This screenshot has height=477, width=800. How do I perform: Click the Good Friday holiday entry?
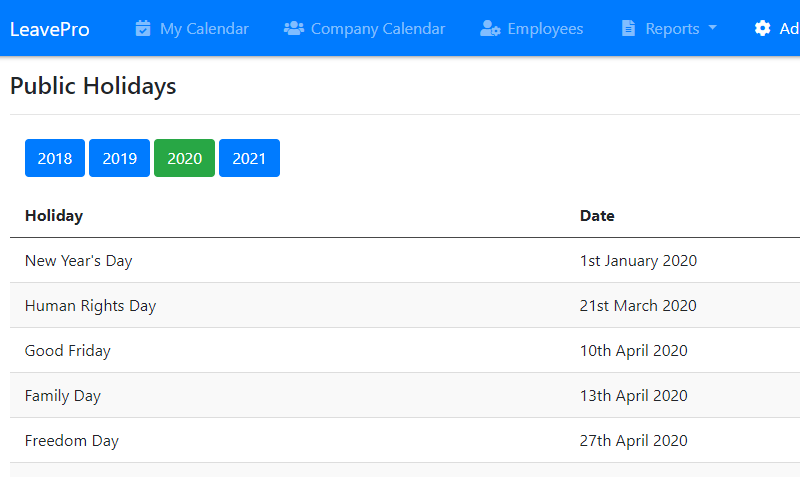pos(68,350)
